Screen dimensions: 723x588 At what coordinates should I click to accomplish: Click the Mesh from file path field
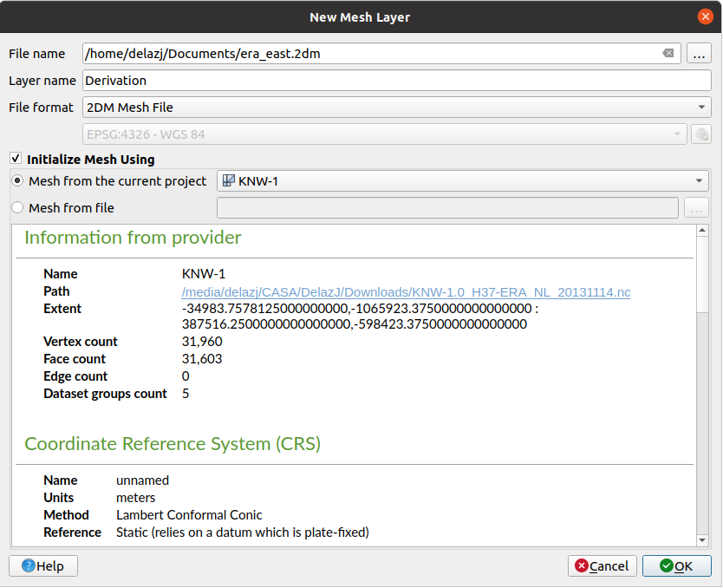tap(446, 207)
